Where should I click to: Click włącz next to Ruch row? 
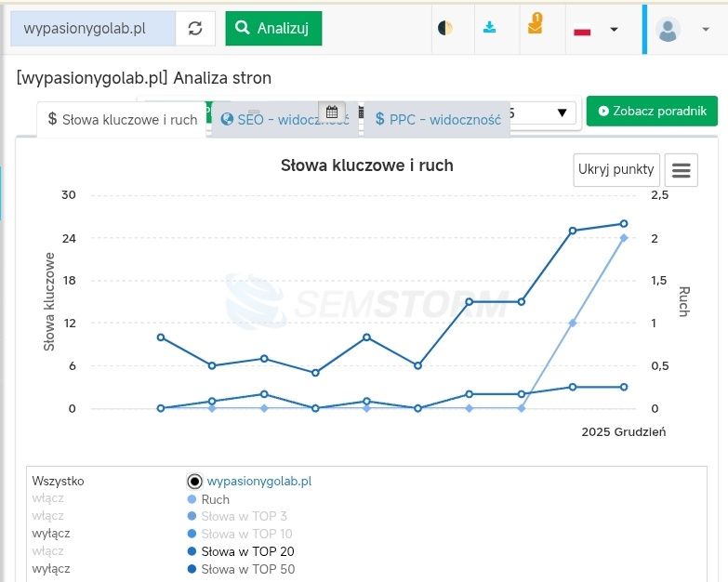[x=47, y=498]
